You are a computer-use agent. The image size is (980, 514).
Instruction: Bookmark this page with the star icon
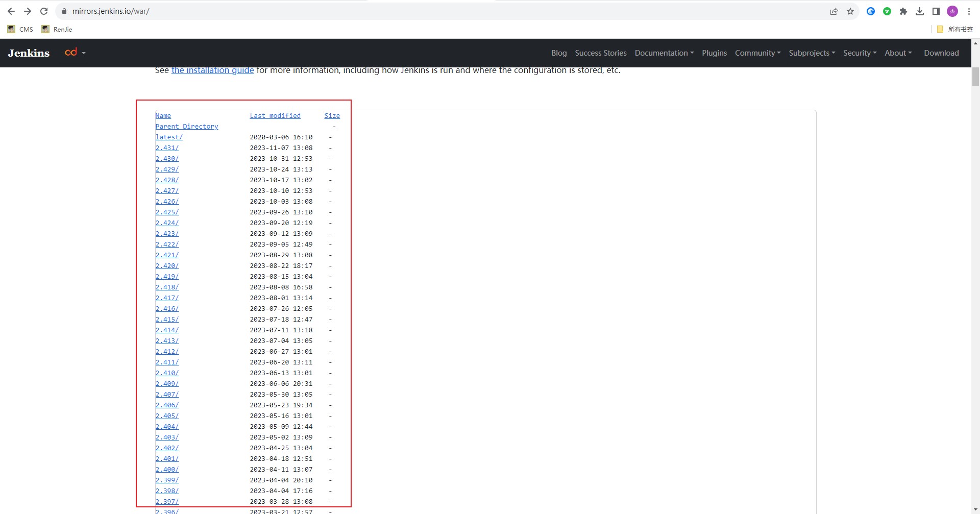(x=850, y=11)
